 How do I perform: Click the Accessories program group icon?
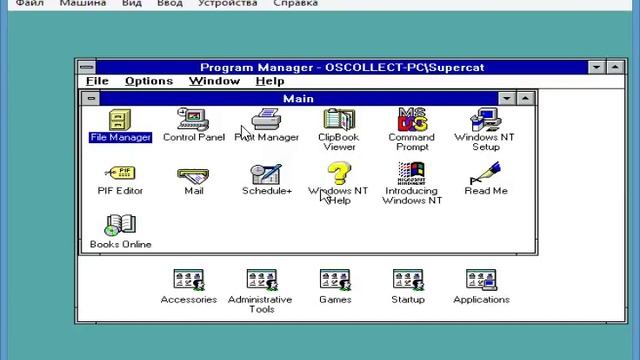189,280
